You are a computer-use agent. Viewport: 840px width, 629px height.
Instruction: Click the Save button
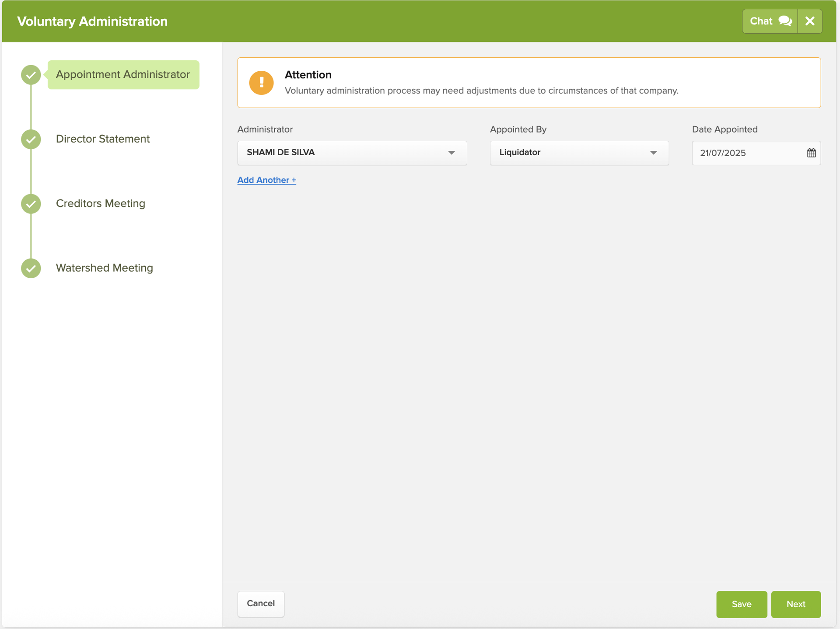pyautogui.click(x=742, y=604)
